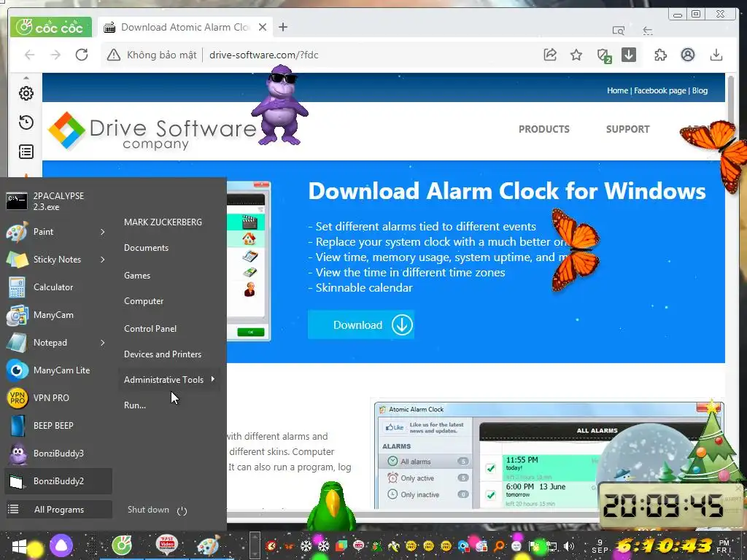Open the browser profile account icon
The image size is (747, 560).
[688, 55]
